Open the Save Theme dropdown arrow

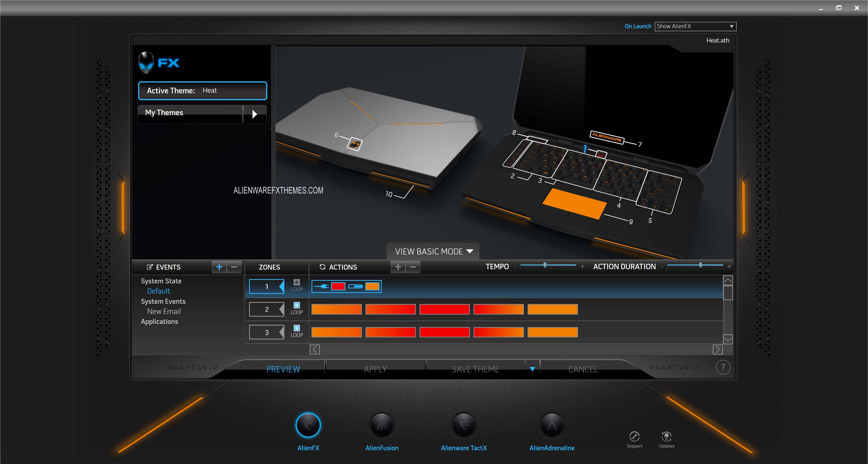click(x=532, y=369)
